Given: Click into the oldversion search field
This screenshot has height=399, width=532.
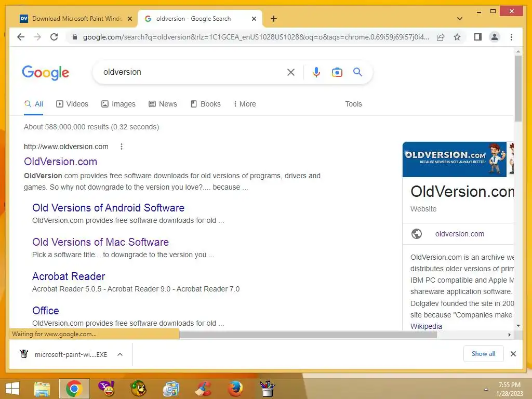Looking at the screenshot, I should (193, 72).
